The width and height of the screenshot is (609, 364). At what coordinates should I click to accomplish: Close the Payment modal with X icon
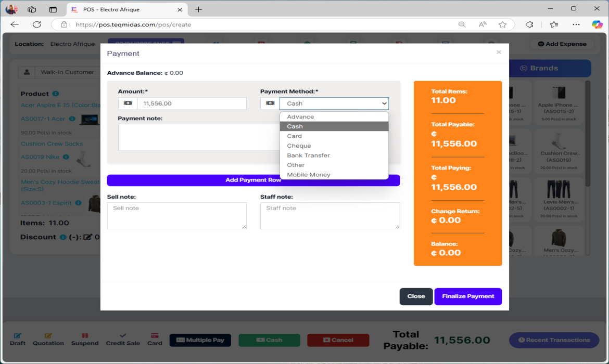[499, 52]
